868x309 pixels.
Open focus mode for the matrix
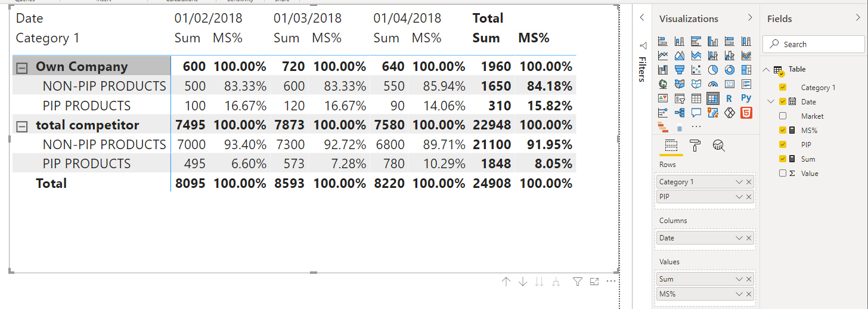(x=594, y=282)
